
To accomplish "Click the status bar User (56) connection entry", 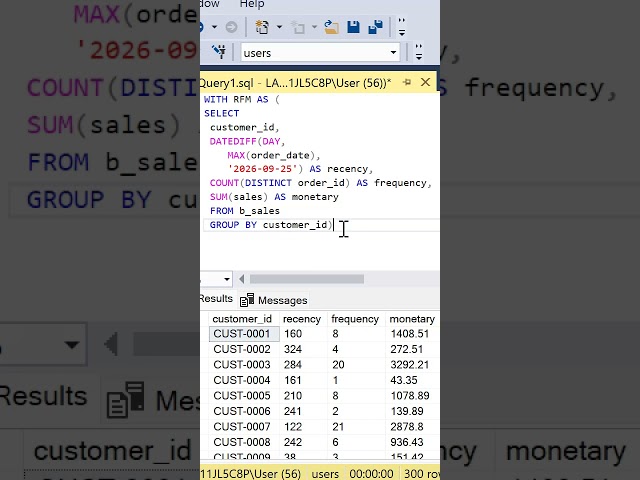I will 251,474.
